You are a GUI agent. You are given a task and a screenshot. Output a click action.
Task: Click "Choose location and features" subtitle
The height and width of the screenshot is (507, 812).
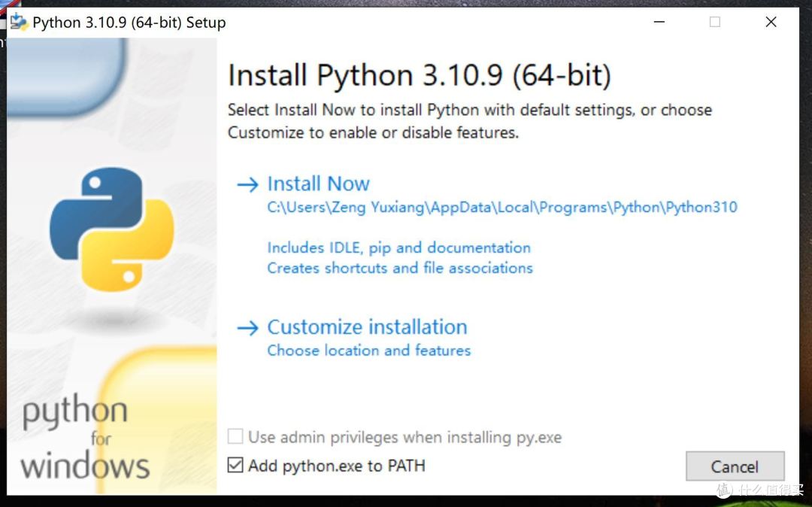click(368, 351)
